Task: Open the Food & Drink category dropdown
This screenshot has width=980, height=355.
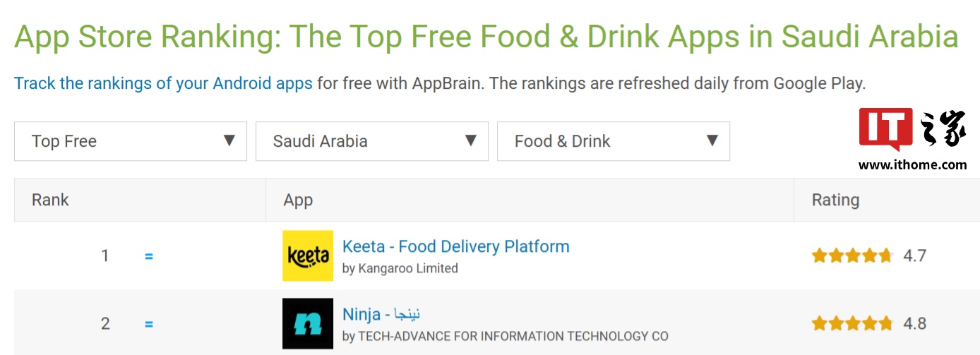Action: (x=613, y=141)
